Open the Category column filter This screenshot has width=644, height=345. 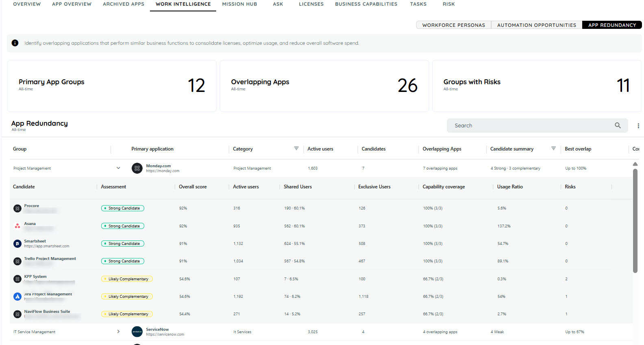click(x=296, y=148)
